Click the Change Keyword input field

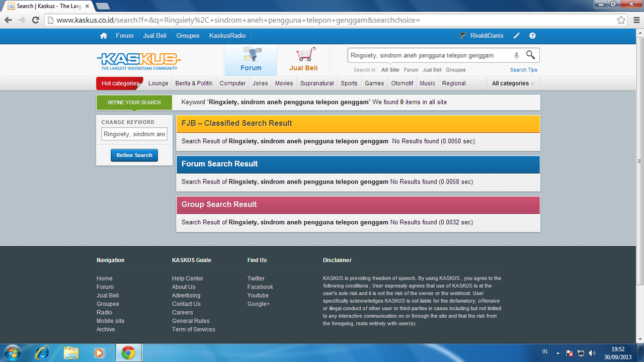[134, 134]
